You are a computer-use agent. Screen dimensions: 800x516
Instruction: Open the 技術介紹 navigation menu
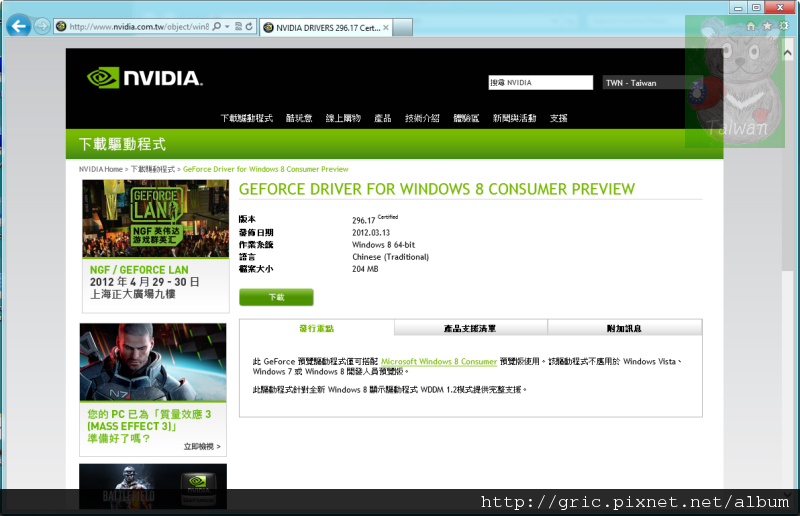[422, 118]
